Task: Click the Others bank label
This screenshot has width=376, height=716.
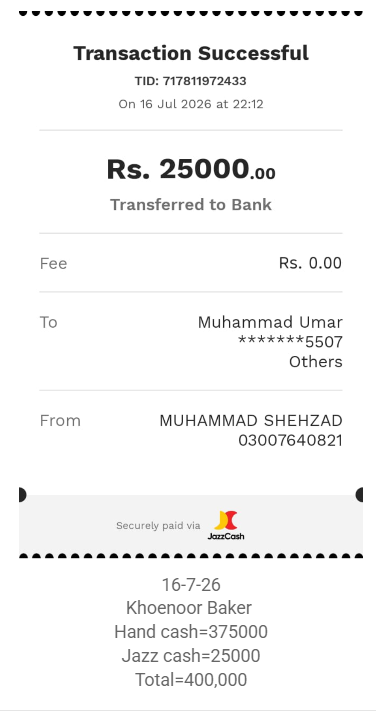Action: coord(316,362)
